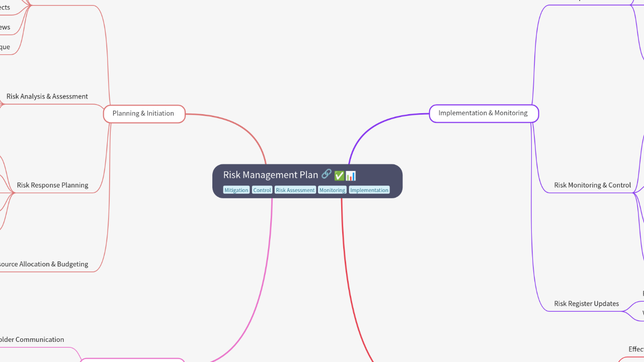The width and height of the screenshot is (644, 362).
Task: Select the Risk Assessment tag
Action: 295,190
